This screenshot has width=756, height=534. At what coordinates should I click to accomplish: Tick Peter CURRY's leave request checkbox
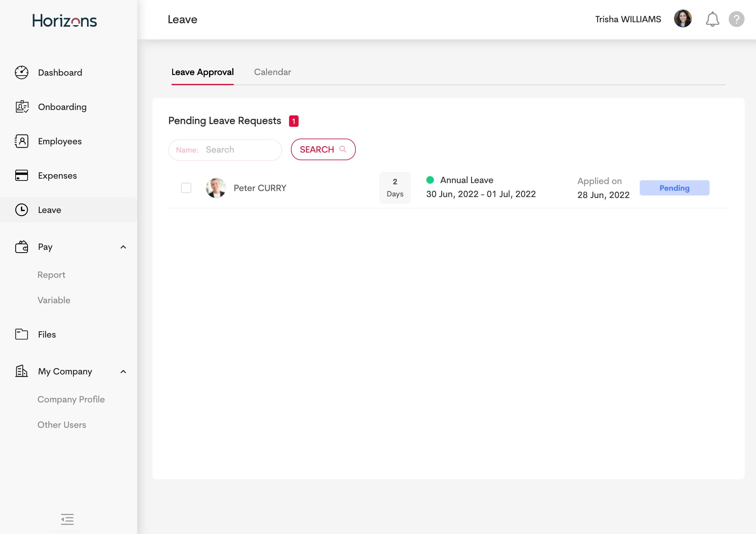(186, 188)
